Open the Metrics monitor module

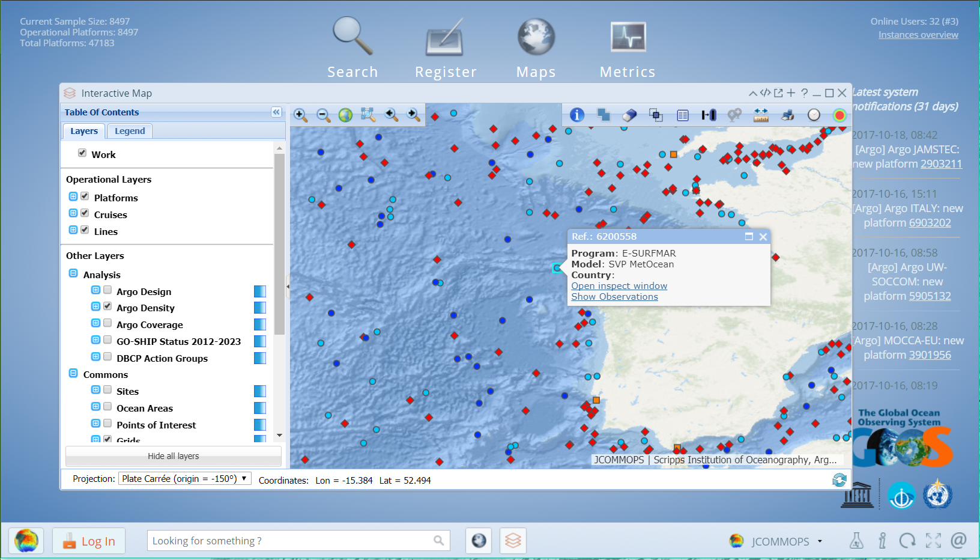point(628,48)
